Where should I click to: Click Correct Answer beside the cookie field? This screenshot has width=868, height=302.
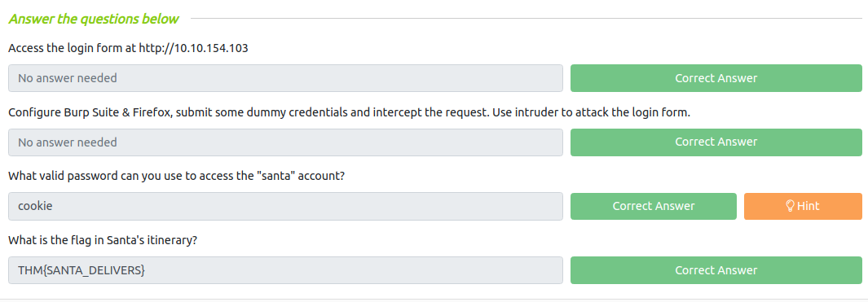coord(653,206)
